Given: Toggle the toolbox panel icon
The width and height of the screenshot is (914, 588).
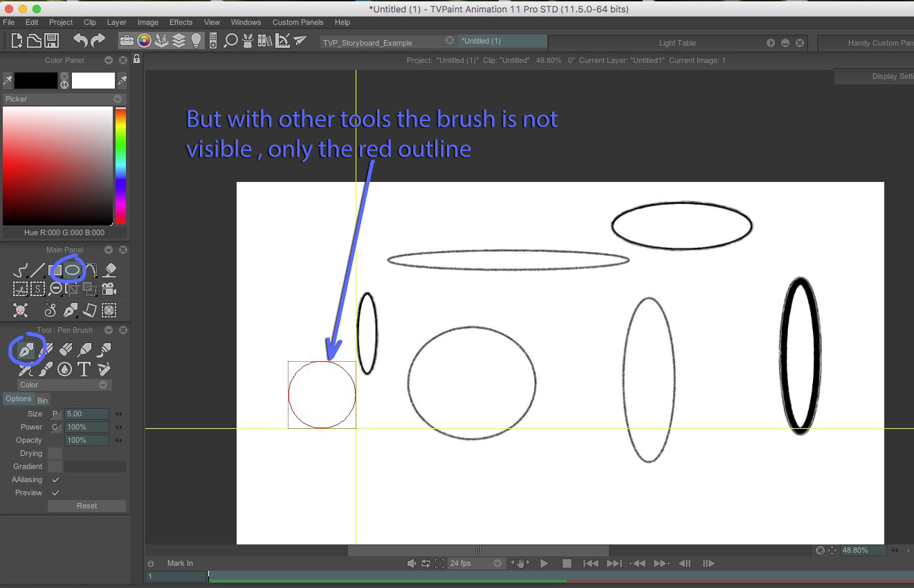Looking at the screenshot, I should point(127,41).
